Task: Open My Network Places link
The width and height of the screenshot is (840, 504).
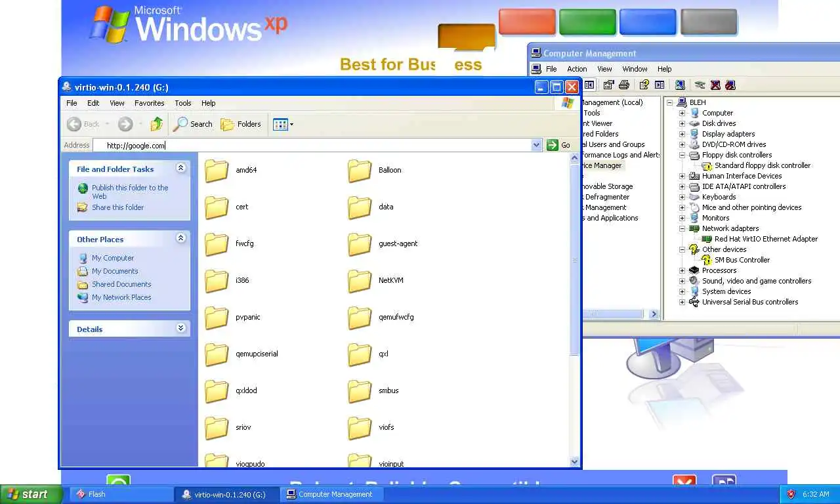Action: pyautogui.click(x=121, y=297)
